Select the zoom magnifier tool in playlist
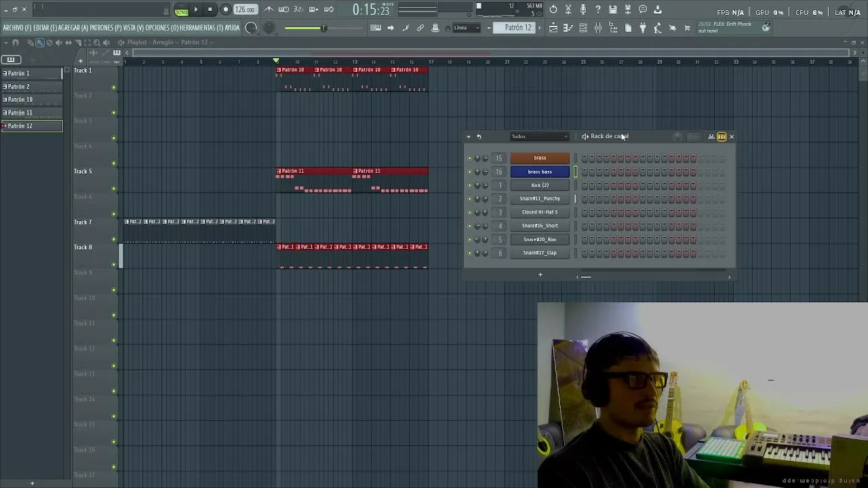The width and height of the screenshot is (868, 488). (97, 43)
